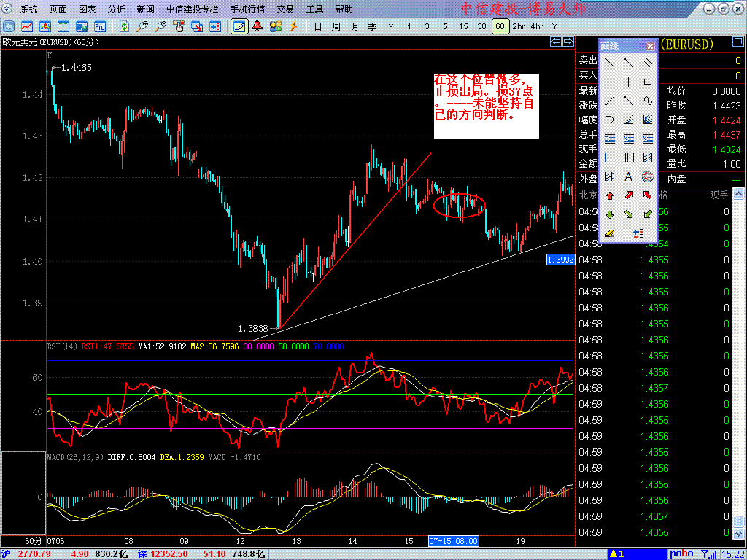Click the next symbol right arrow button
The height and width of the screenshot is (560, 747).
568,42
